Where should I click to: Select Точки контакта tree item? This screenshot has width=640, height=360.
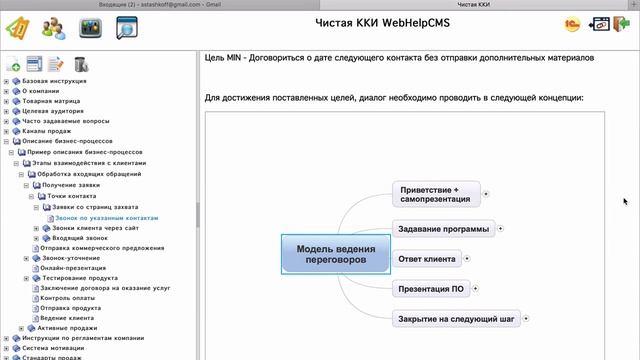click(x=71, y=196)
